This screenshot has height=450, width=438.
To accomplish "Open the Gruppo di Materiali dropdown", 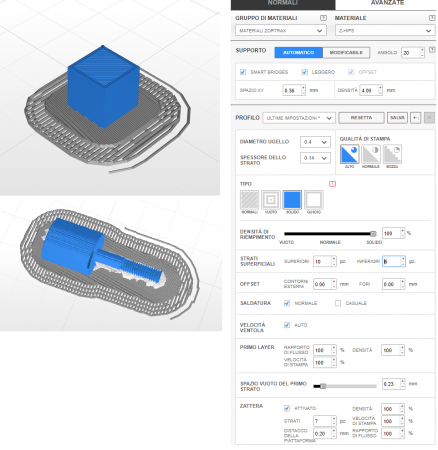I will click(x=281, y=31).
